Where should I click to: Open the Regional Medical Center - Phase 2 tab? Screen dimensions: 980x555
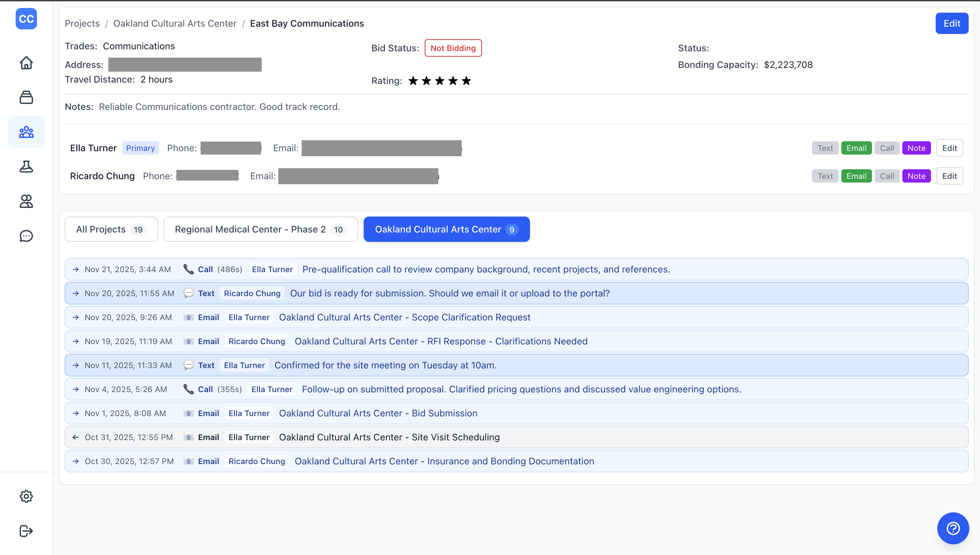(260, 229)
